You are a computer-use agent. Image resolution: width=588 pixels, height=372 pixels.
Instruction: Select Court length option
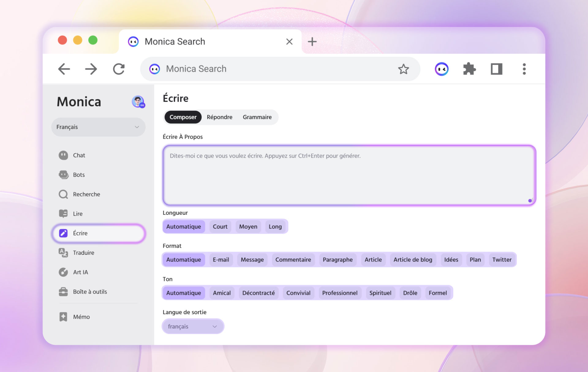coord(220,227)
